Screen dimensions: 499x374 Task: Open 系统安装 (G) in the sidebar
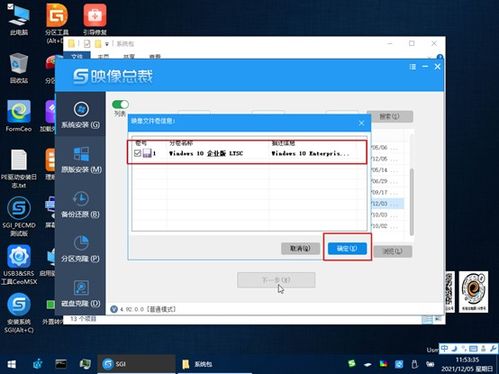[x=80, y=114]
